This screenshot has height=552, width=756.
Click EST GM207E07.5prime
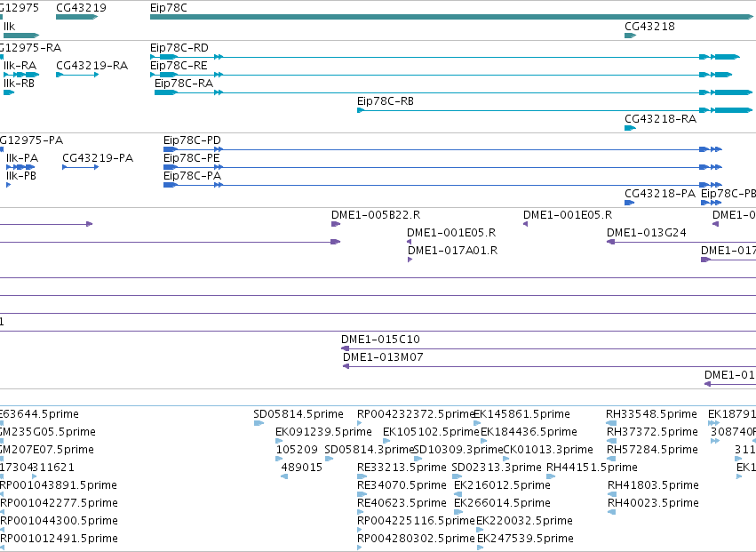pos(47,450)
